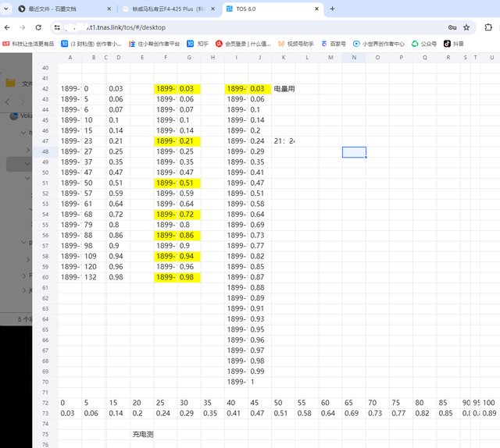Close the 石墨文档 tab
500x448 pixels.
click(x=109, y=9)
